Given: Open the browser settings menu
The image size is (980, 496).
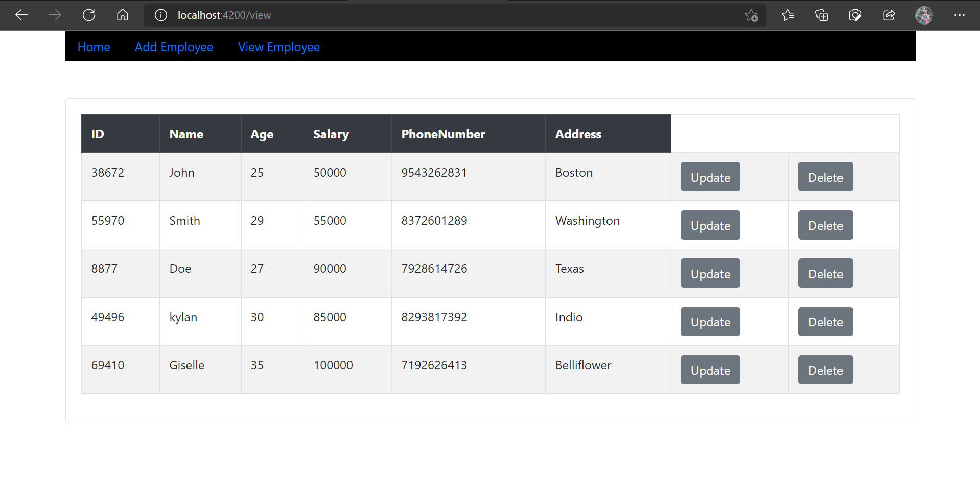Looking at the screenshot, I should (960, 15).
